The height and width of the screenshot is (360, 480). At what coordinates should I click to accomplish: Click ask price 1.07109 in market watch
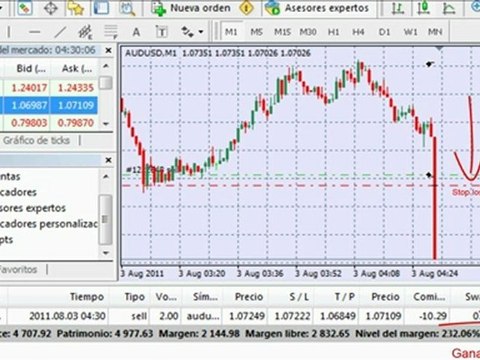point(76,105)
